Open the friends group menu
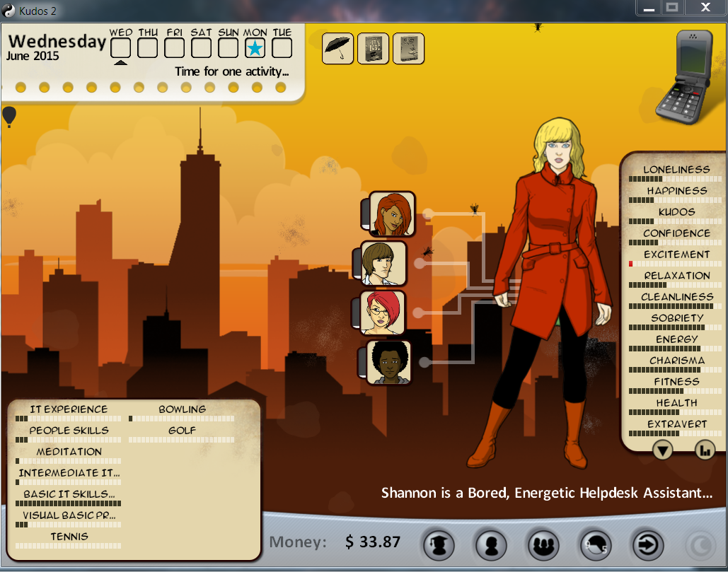This screenshot has height=572, width=728. coord(543,545)
